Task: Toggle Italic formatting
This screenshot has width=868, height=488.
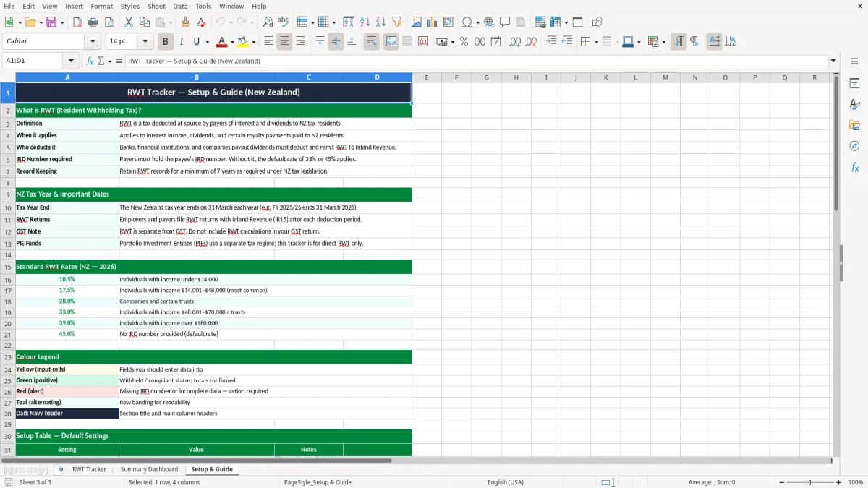Action: pyautogui.click(x=182, y=42)
